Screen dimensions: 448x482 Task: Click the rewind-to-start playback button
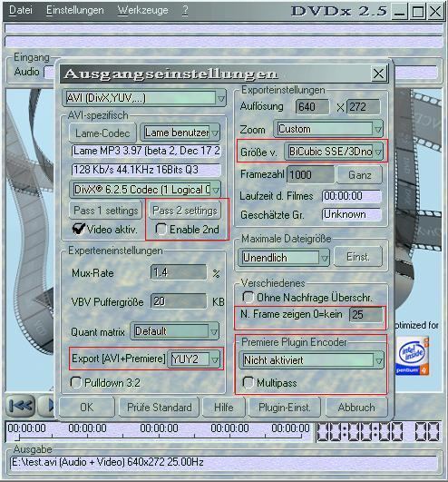coord(21,406)
